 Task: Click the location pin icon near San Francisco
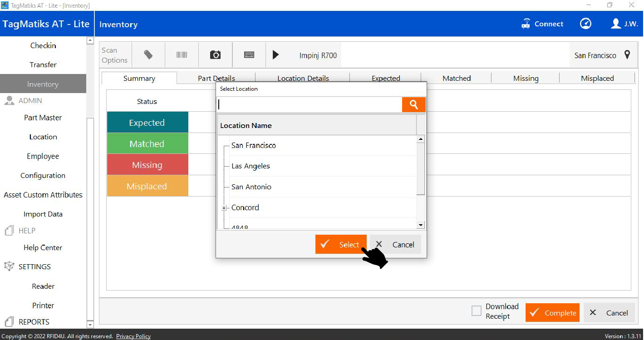627,55
